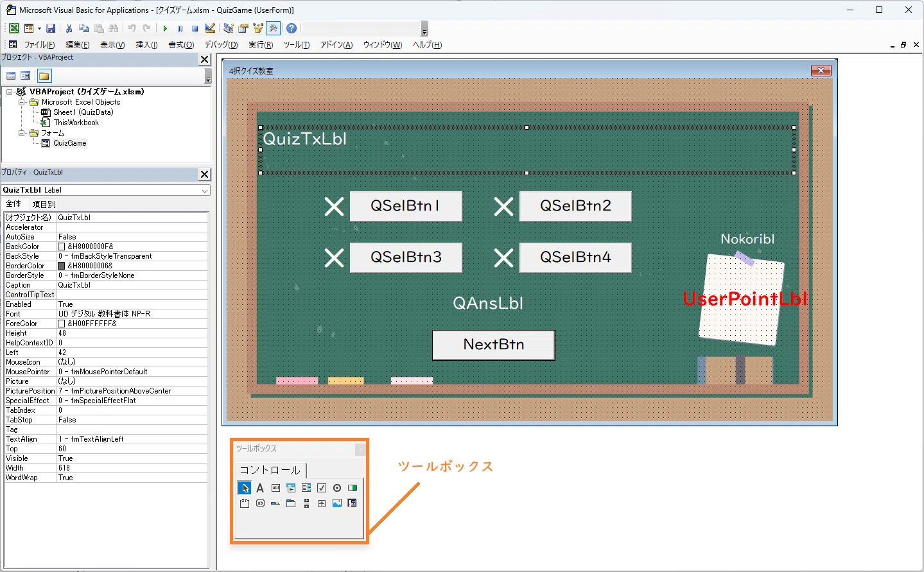Pick the Frame control in toolbox
This screenshot has width=924, height=572.
pos(245,503)
